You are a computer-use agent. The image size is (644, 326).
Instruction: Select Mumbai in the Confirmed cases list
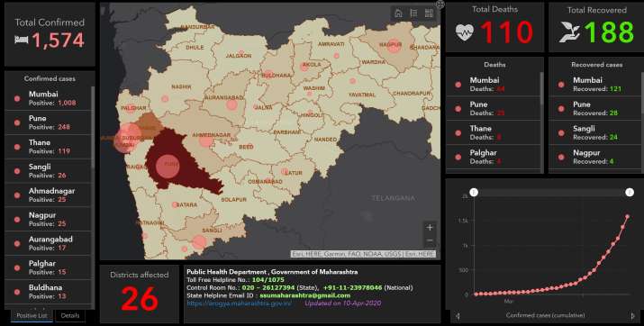click(48, 98)
